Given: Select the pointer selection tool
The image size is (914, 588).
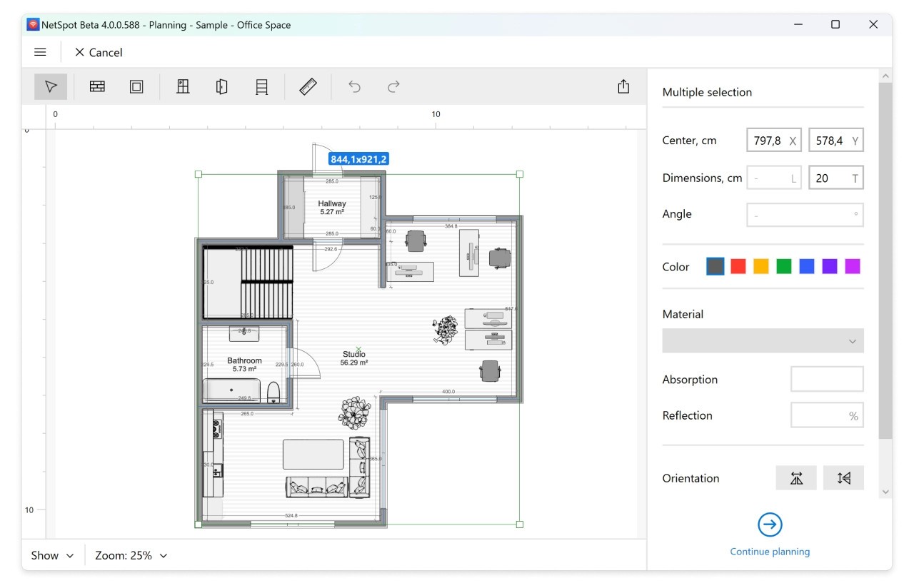Looking at the screenshot, I should point(51,86).
